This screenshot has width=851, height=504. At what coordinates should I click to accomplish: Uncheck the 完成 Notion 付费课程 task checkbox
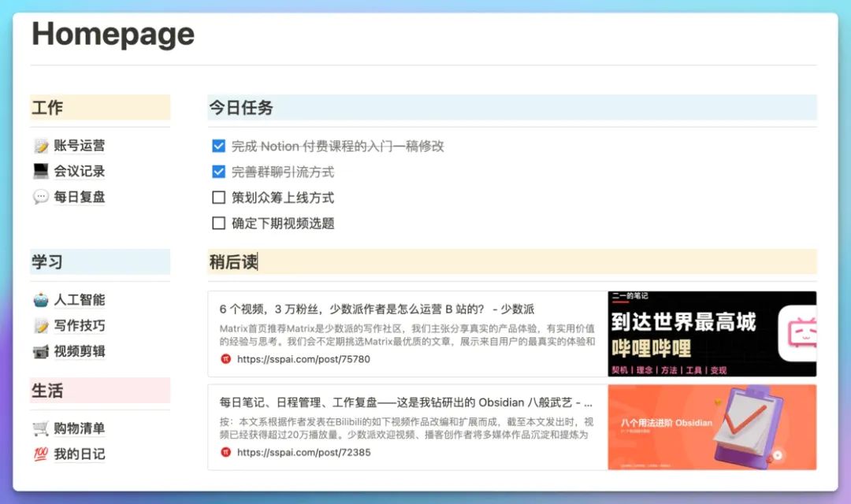pyautogui.click(x=219, y=146)
